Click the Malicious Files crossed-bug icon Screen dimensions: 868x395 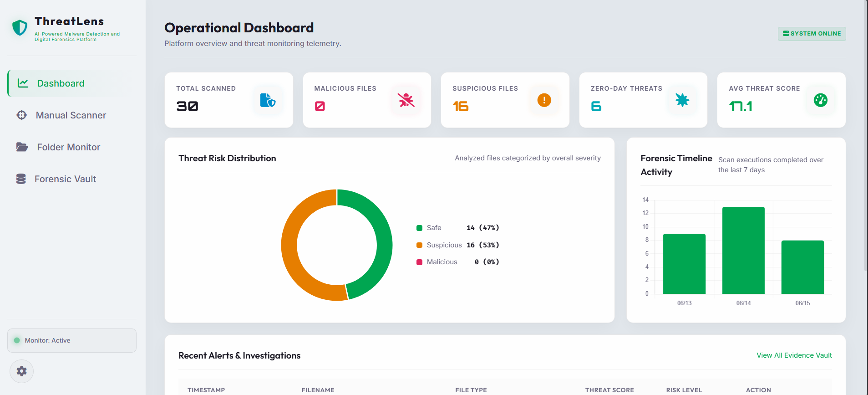tap(406, 100)
